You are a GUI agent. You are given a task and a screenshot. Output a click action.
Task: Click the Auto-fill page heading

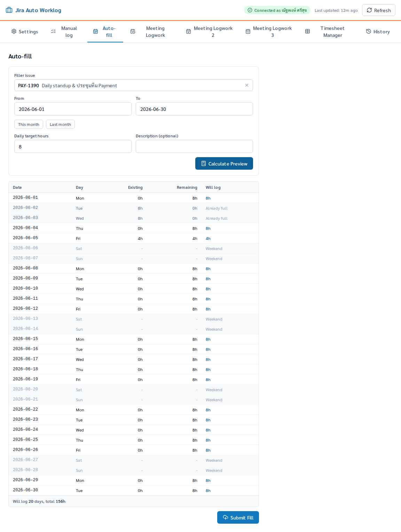pos(20,56)
